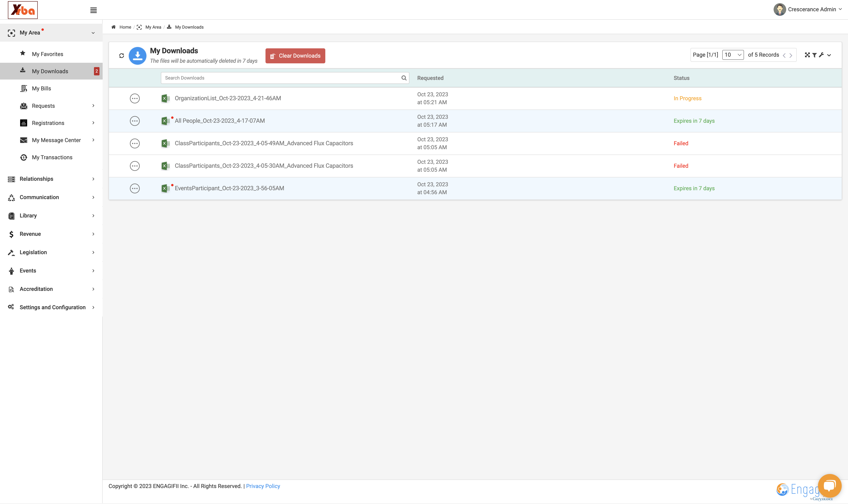Click All People_Oct-23-2023_4-17-07AM file name
The image size is (848, 504).
[x=220, y=121]
